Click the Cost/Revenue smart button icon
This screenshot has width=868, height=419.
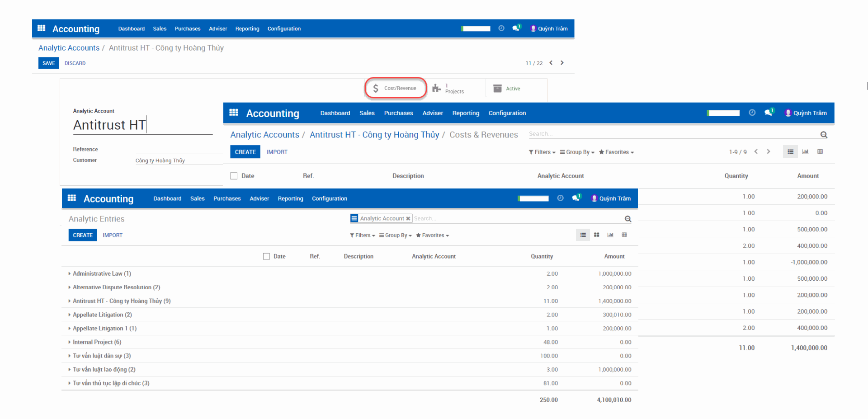tap(376, 88)
